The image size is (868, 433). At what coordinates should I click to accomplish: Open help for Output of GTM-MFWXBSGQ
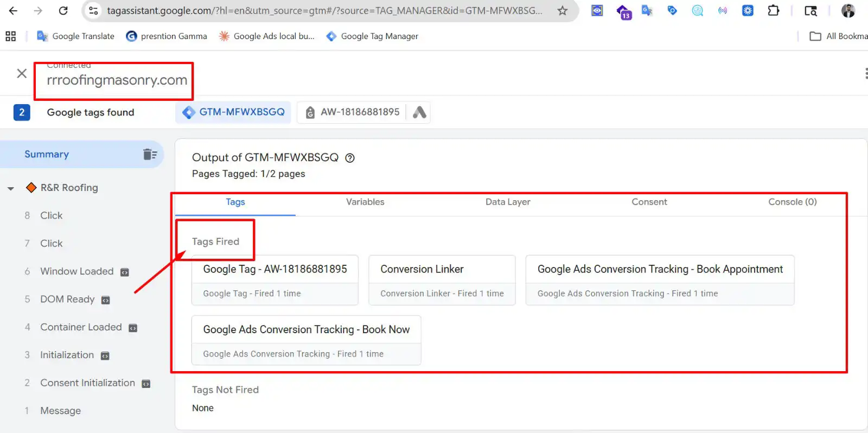(350, 158)
